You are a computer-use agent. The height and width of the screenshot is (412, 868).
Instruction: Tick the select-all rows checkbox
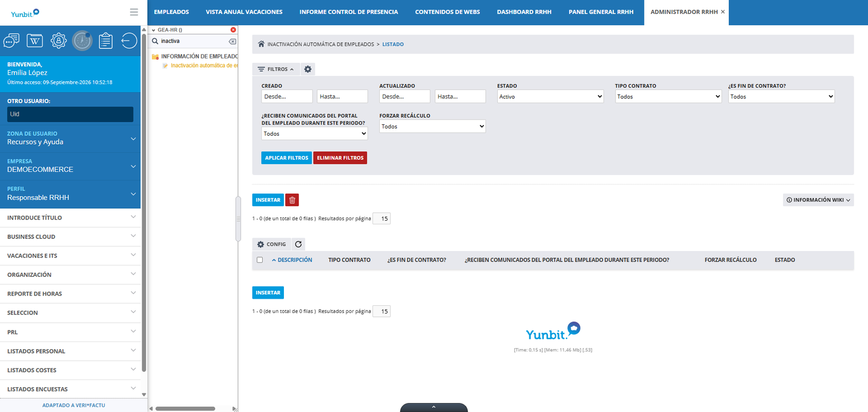(260, 260)
